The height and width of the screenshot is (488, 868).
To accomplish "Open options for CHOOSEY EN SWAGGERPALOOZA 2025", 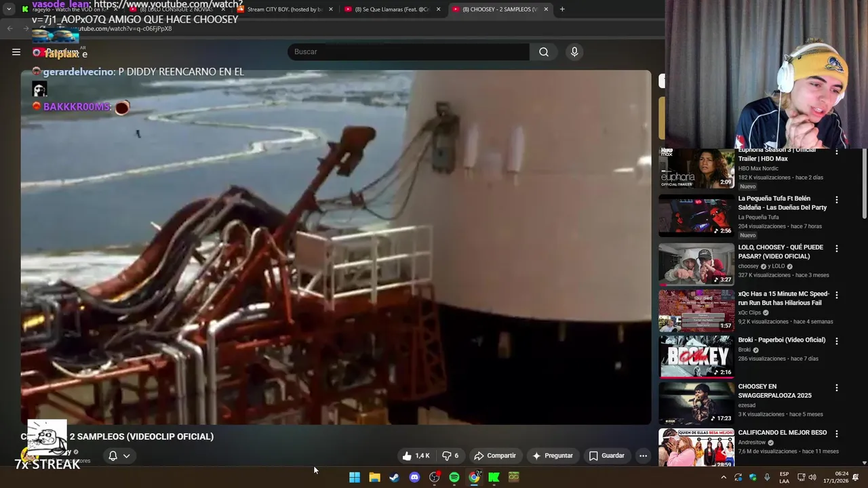I will point(836,388).
